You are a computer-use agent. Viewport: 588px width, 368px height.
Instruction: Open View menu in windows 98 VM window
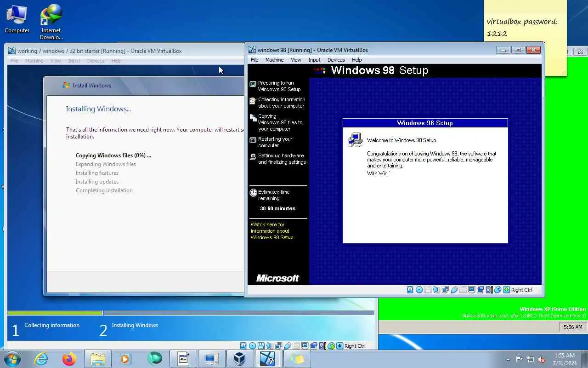296,60
